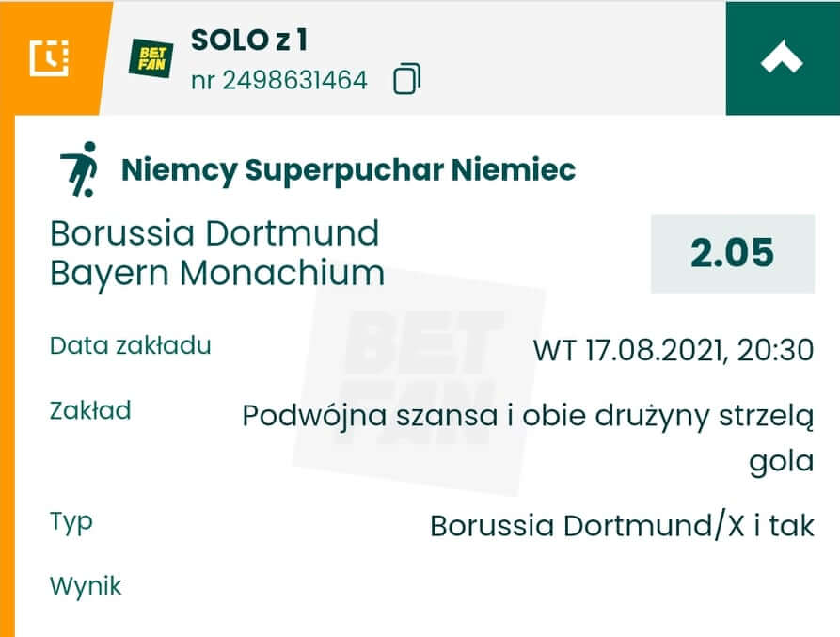Open Niemcy Superpuchar Niemiec league
The image size is (840, 637).
[348, 170]
